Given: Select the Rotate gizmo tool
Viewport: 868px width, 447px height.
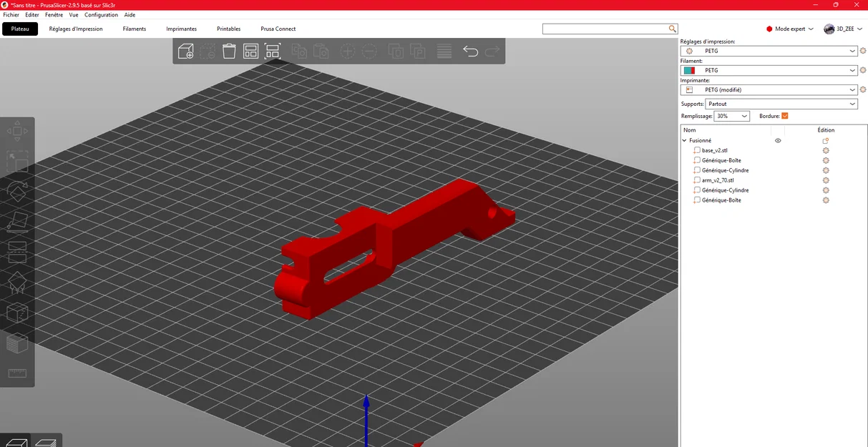Looking at the screenshot, I should tap(17, 192).
